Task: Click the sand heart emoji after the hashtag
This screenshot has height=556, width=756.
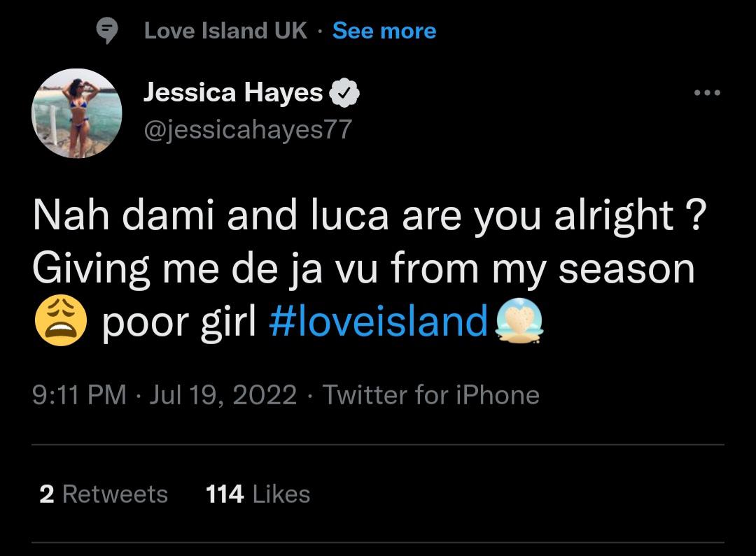Action: [x=519, y=323]
